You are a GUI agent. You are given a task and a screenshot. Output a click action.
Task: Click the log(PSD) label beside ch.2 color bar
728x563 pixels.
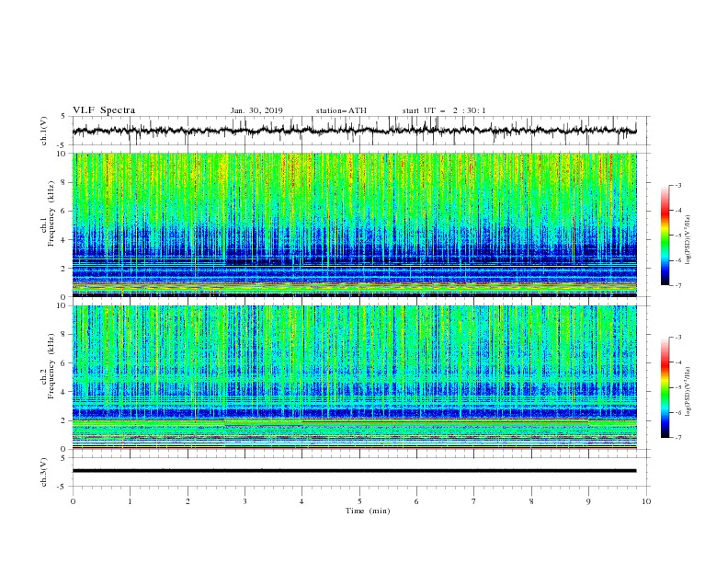click(x=688, y=392)
